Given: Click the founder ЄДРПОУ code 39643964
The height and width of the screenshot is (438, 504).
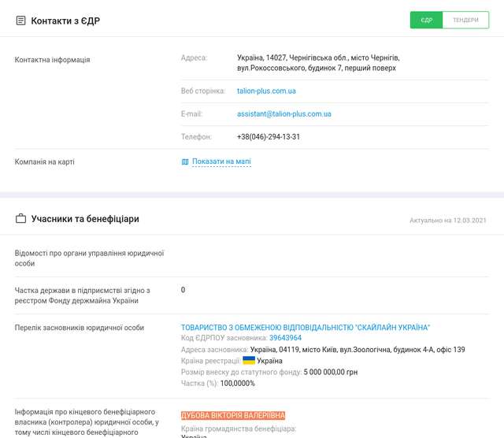Looking at the screenshot, I should [285, 338].
